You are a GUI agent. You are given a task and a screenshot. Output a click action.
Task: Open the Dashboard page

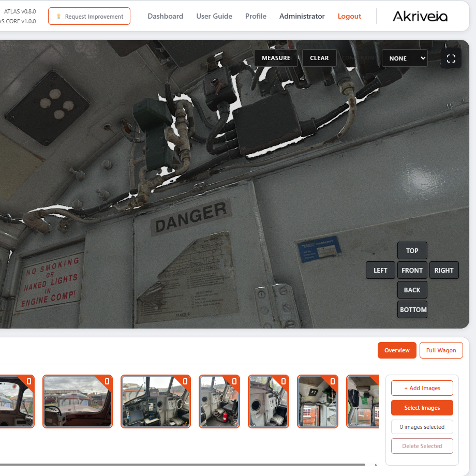coord(166,16)
